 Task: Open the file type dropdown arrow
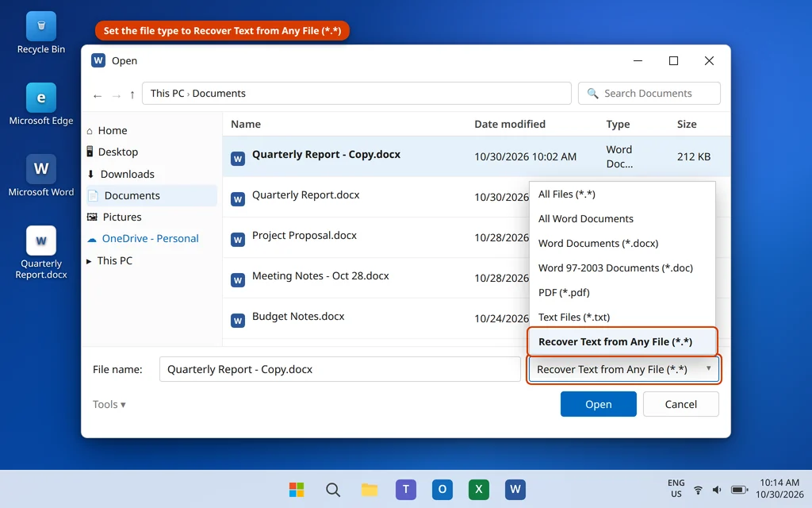(x=708, y=368)
